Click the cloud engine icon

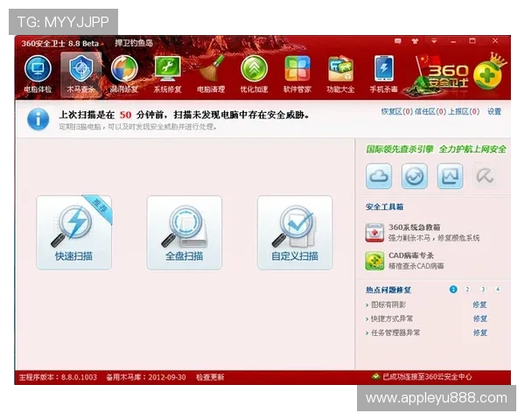(x=379, y=176)
